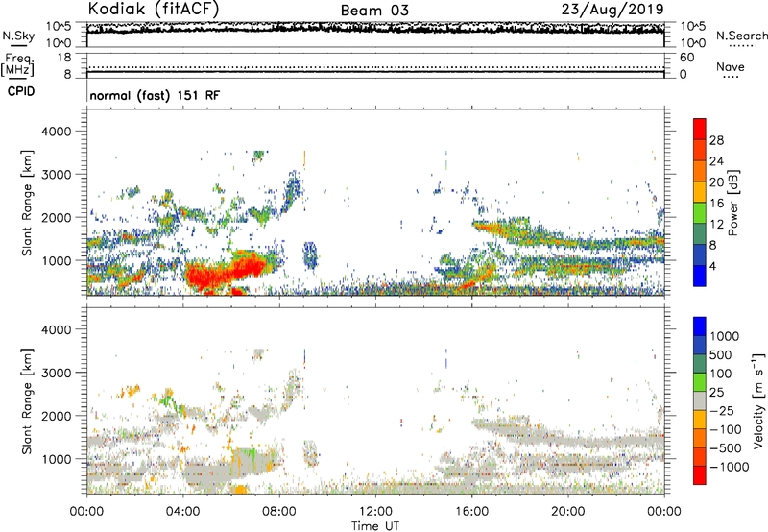Click the 'Beam 03' label

click(x=374, y=11)
